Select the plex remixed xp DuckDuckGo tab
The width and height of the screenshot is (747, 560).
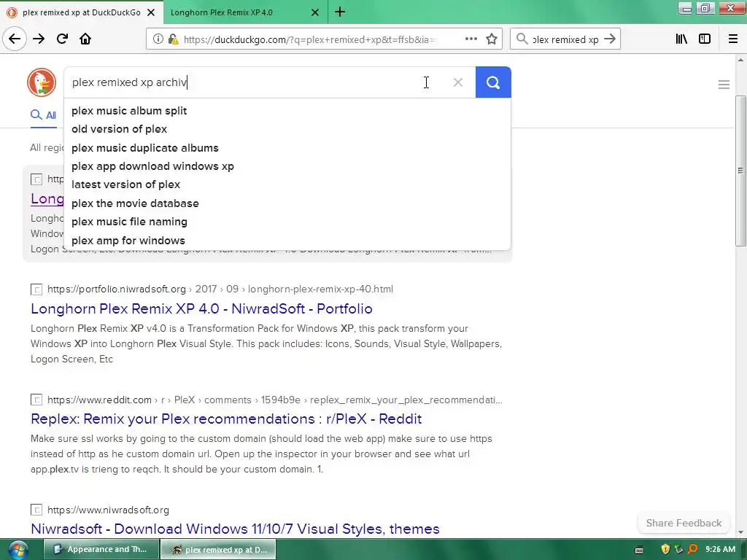pos(82,12)
